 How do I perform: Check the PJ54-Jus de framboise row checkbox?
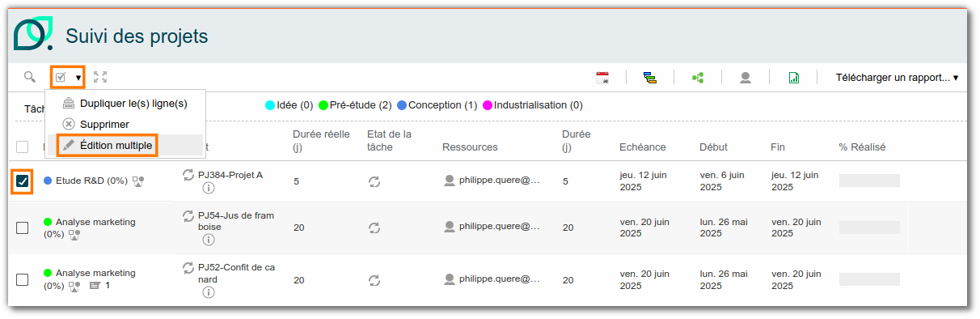23,228
